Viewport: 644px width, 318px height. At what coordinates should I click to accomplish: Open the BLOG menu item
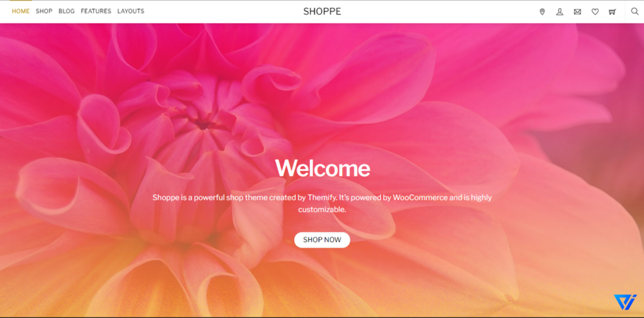point(67,11)
